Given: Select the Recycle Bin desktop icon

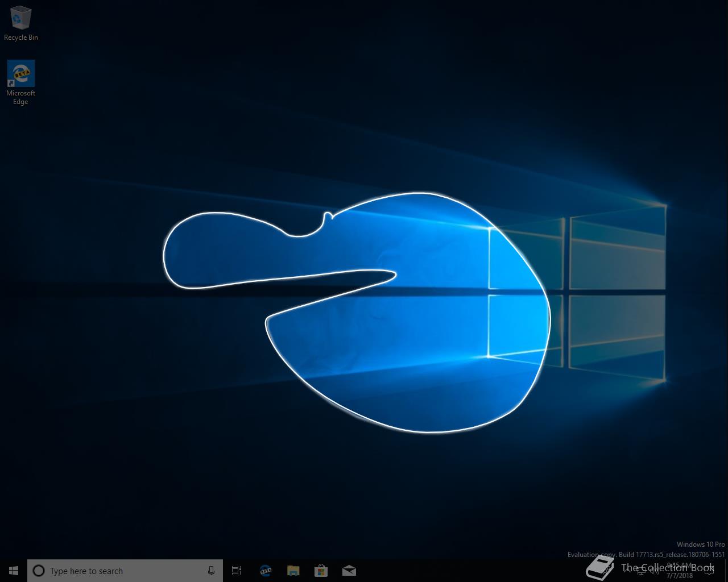Looking at the screenshot, I should (x=21, y=23).
